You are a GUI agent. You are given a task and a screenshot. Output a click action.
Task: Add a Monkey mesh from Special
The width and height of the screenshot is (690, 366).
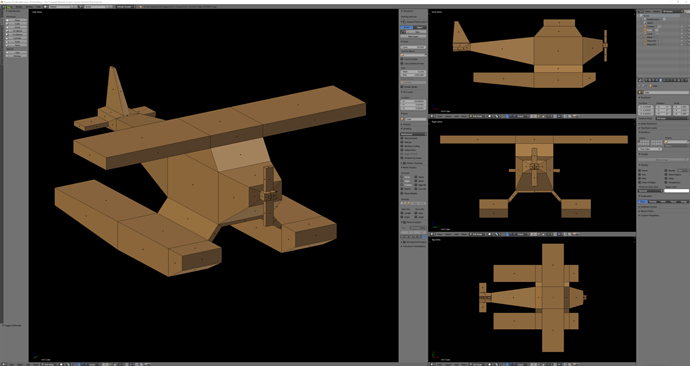coord(16,56)
